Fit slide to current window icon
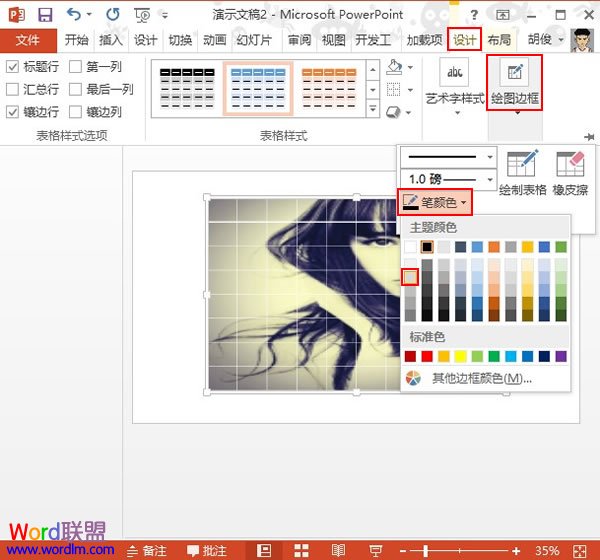Viewport: 600px width, 560px height. [x=579, y=551]
